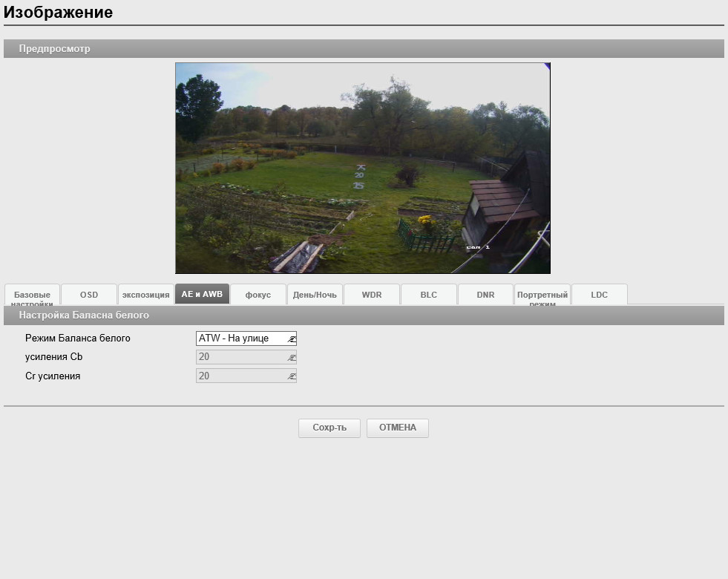
Task: Switch to the OSD tab
Action: click(x=88, y=295)
